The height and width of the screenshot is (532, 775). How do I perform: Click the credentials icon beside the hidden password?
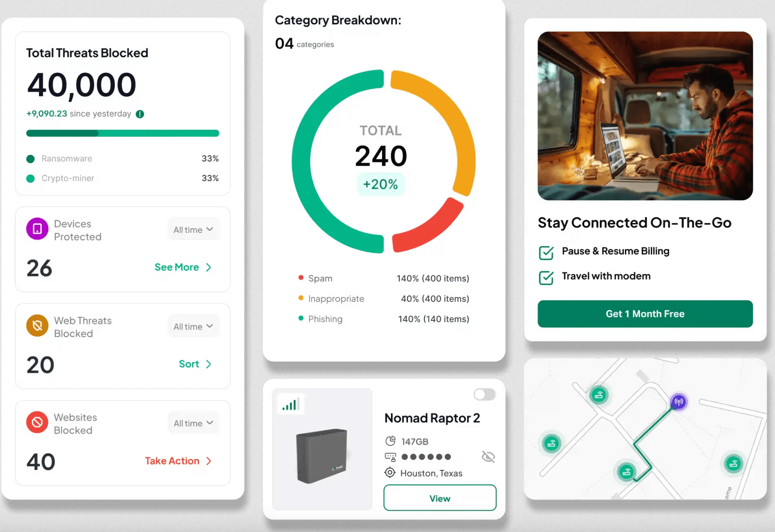coord(391,457)
